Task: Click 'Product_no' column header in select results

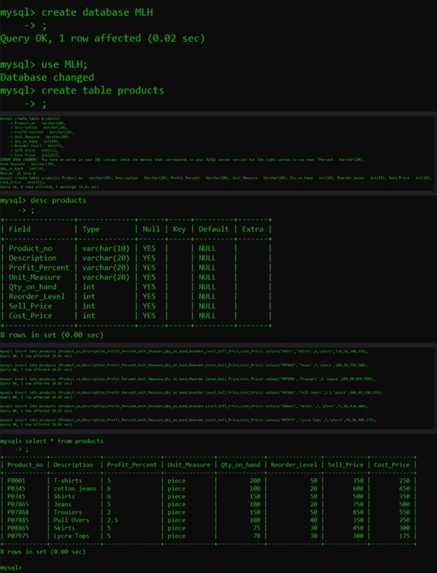Action: [25, 465]
